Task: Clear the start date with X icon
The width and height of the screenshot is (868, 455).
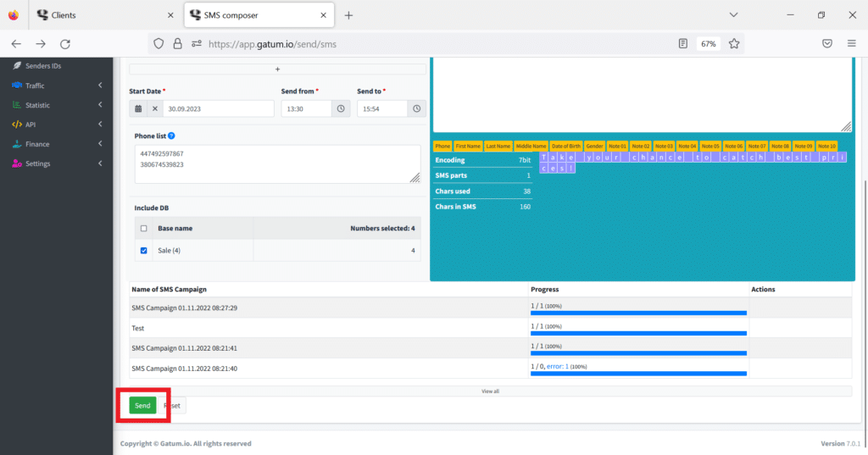Action: [155, 108]
